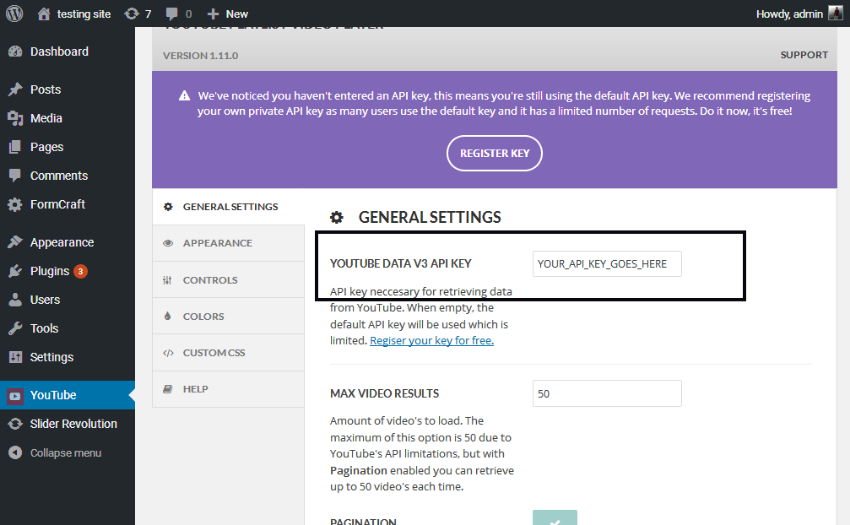Screen dimensions: 850x525
Task: Click the warning triangle icon in purple notice
Action: (x=184, y=96)
